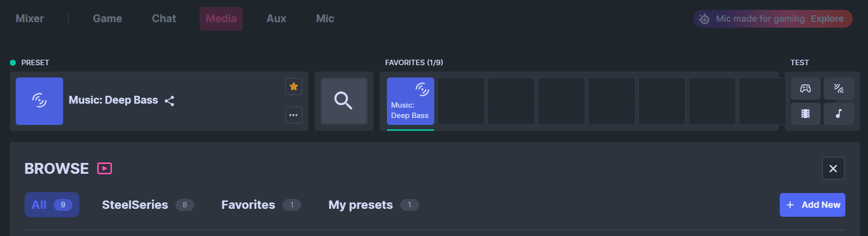Open the three-dots preset options menu
The image size is (868, 236).
click(x=294, y=115)
